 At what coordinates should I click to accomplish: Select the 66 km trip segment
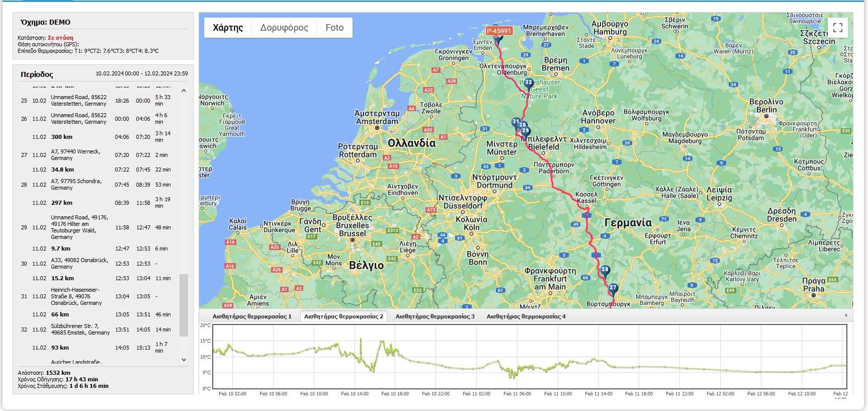(98, 314)
